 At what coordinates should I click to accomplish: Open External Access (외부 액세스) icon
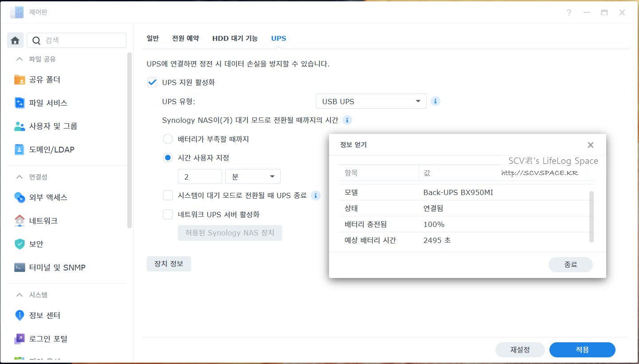20,197
